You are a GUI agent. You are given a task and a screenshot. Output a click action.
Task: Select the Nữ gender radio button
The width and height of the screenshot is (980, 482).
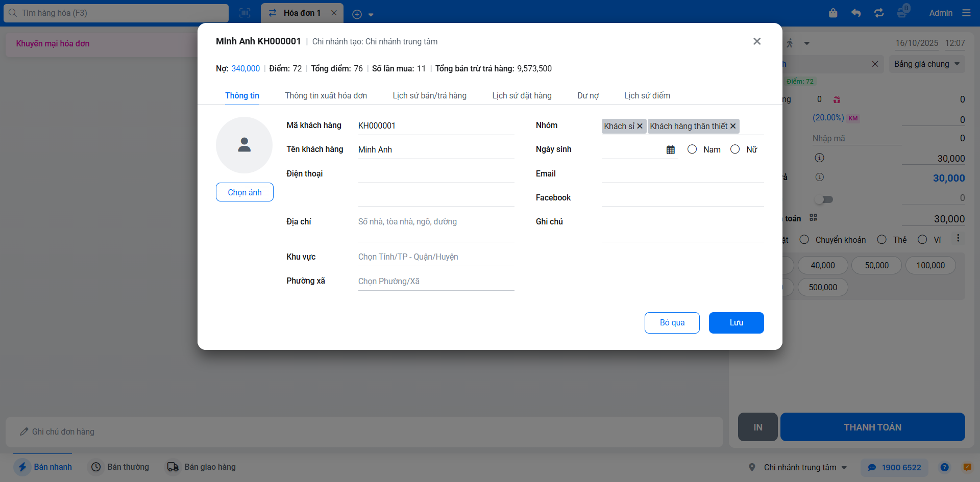coord(735,149)
